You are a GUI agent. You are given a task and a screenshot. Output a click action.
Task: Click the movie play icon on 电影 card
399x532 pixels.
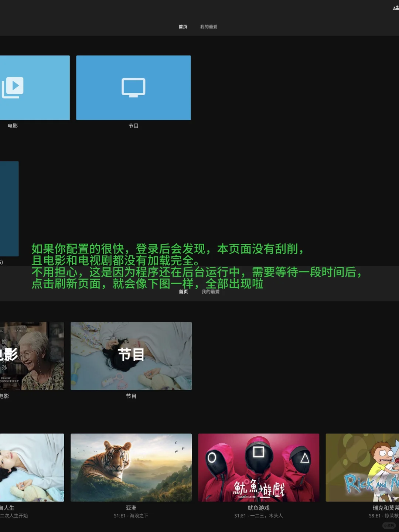coord(13,88)
